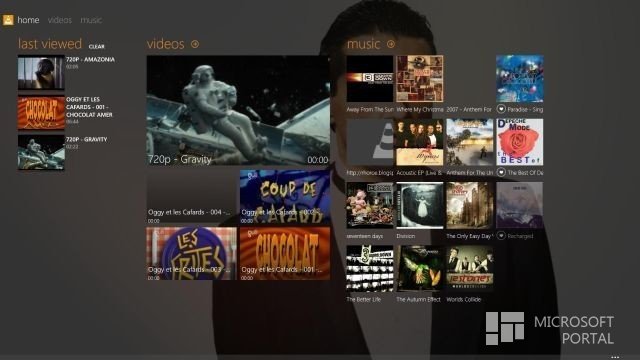The width and height of the screenshot is (640, 360).
Task: Toggle heart favorite beside Recharged
Action: pyautogui.click(x=501, y=236)
